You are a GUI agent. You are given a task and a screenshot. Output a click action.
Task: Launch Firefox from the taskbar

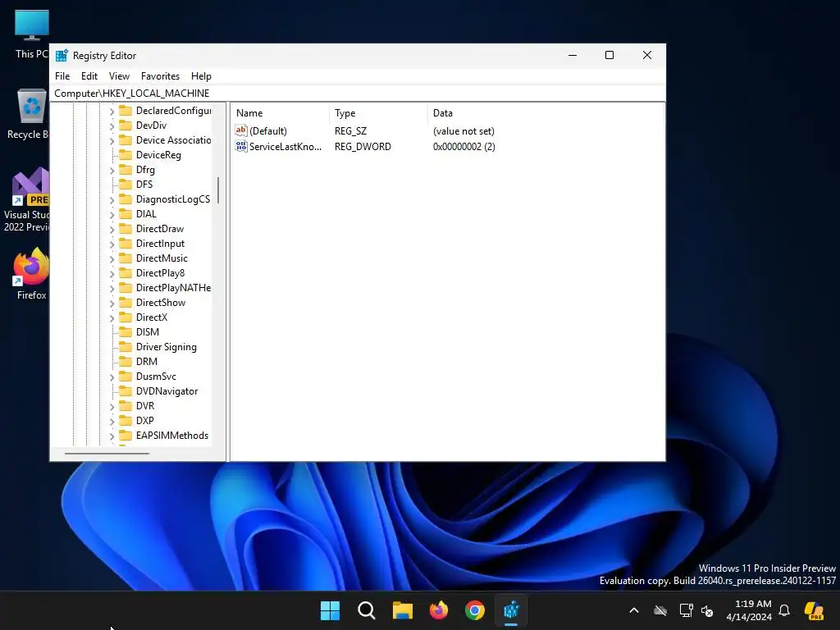439,610
